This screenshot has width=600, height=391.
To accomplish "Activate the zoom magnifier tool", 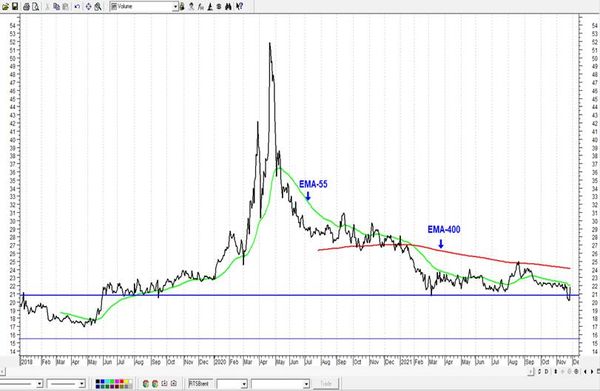I will pyautogui.click(x=98, y=6).
